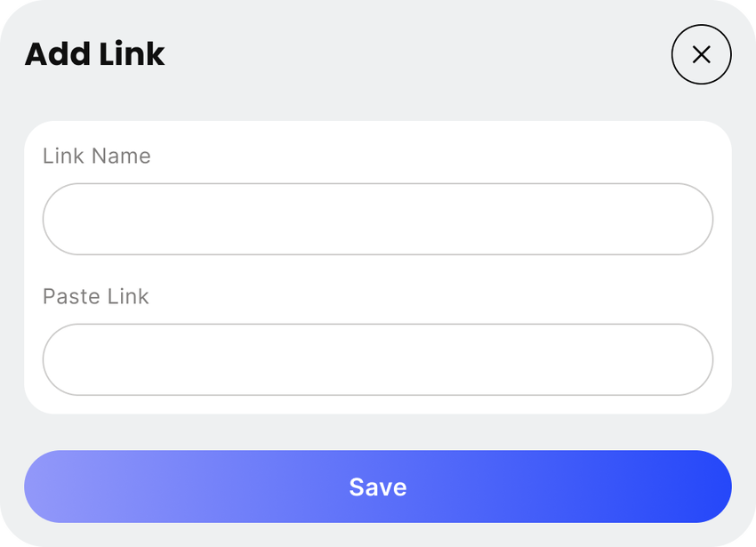Select the input under Paste Link
Viewport: 756px width, 547px height.
[x=377, y=359]
